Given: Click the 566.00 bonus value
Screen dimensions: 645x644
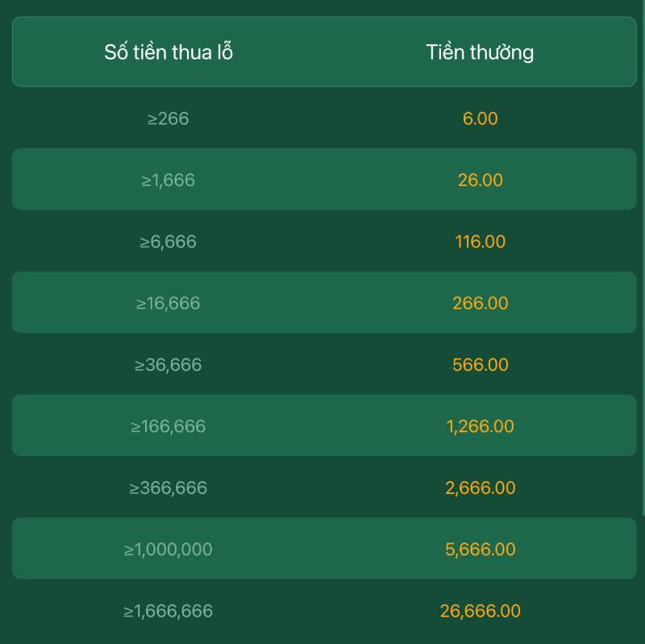Looking at the screenshot, I should tap(480, 365).
